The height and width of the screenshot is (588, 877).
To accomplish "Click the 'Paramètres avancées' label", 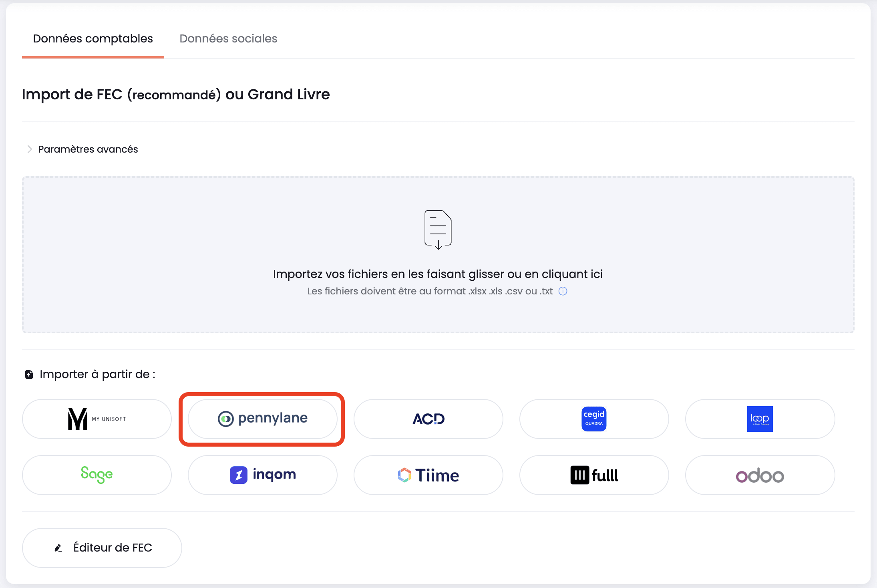I will pos(88,149).
